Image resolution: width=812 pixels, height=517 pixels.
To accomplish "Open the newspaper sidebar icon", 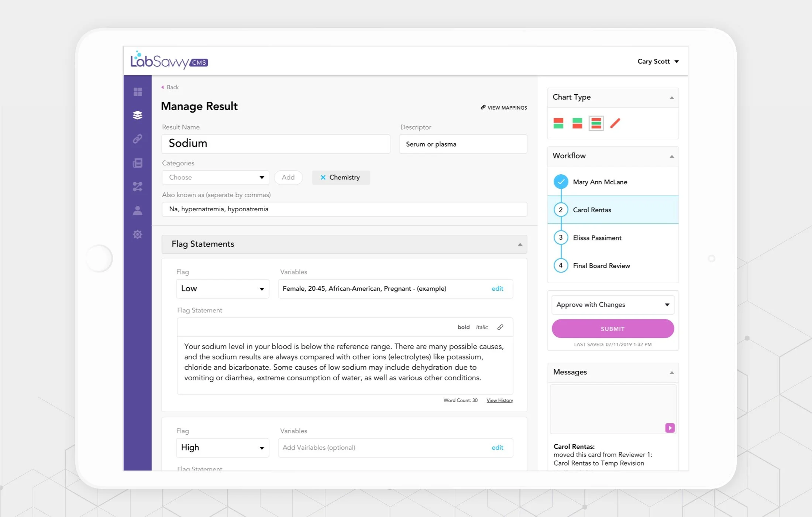I will click(x=138, y=163).
